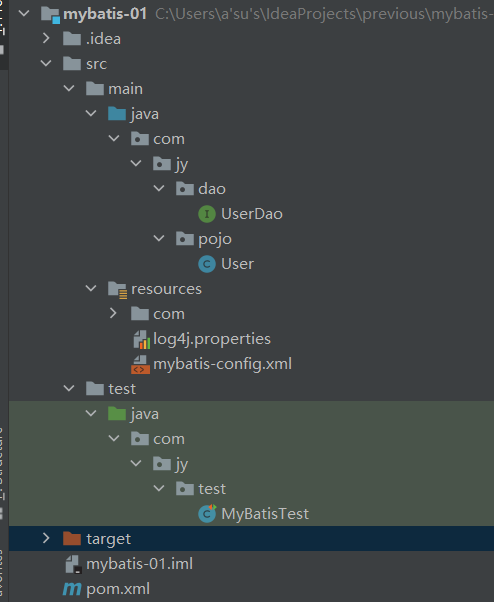
Task: Collapse the resources folder
Action: [91, 288]
